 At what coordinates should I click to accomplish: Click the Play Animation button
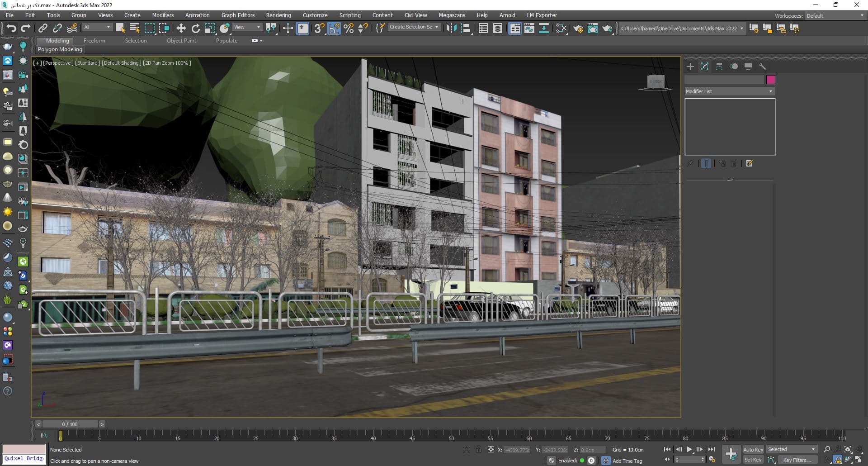click(x=689, y=449)
